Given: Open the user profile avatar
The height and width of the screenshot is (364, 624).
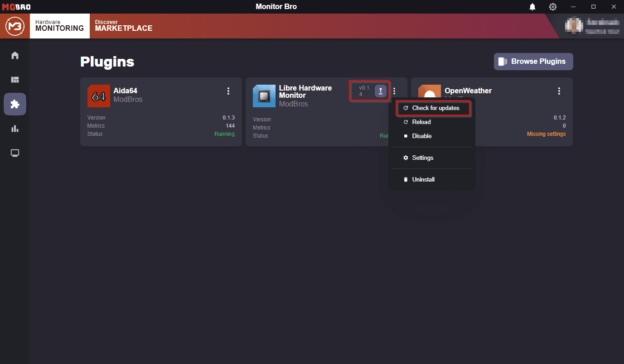Looking at the screenshot, I should tap(574, 25).
